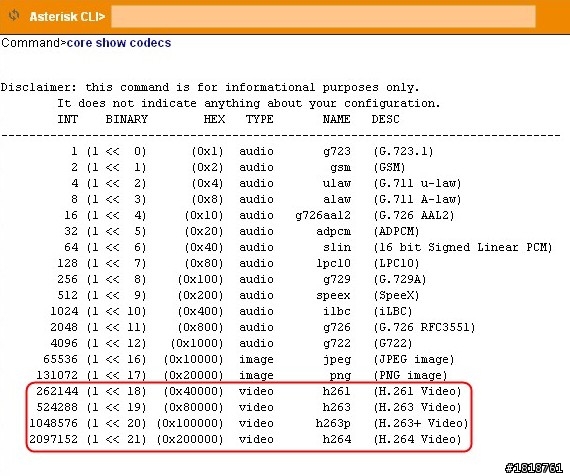Click the binary value '(1 << 16)'
This screenshot has width=570, height=476.
click(x=116, y=359)
